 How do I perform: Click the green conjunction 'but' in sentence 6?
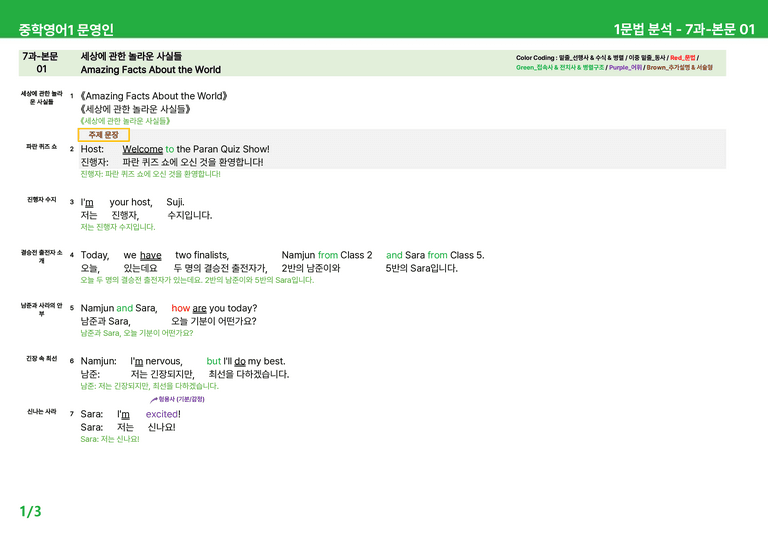(214, 361)
